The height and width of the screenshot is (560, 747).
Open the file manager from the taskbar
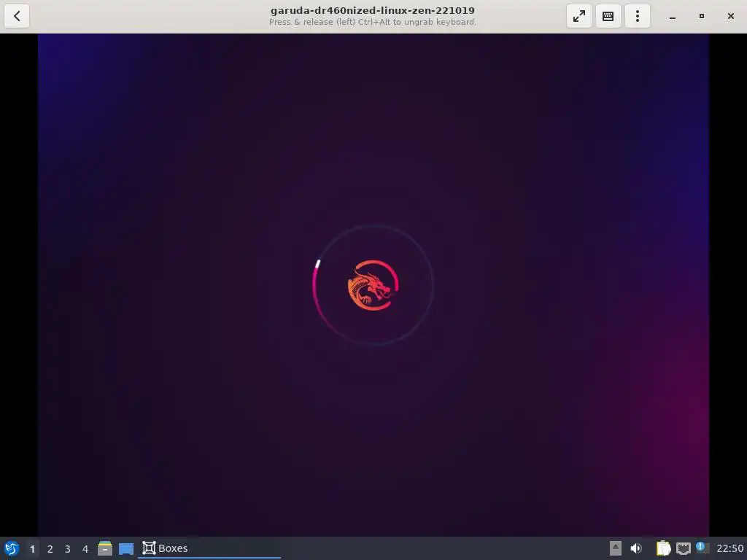point(105,548)
